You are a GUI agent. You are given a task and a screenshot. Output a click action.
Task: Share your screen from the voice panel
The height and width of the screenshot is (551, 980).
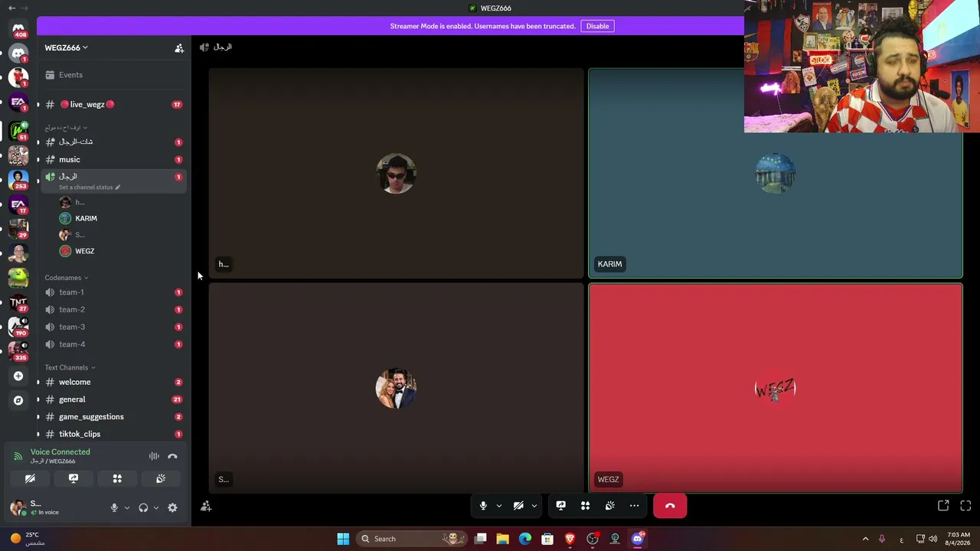(73, 478)
